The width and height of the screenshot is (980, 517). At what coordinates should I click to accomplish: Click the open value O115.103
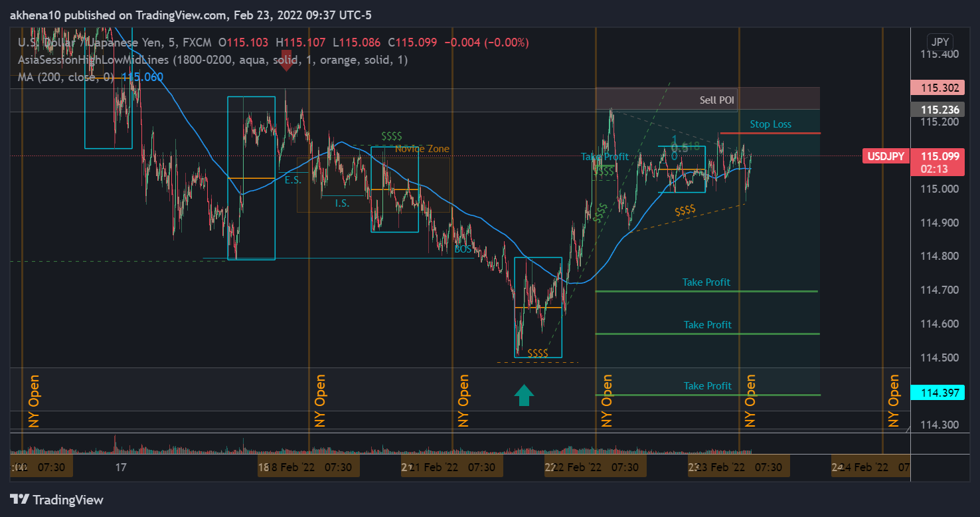[243, 43]
